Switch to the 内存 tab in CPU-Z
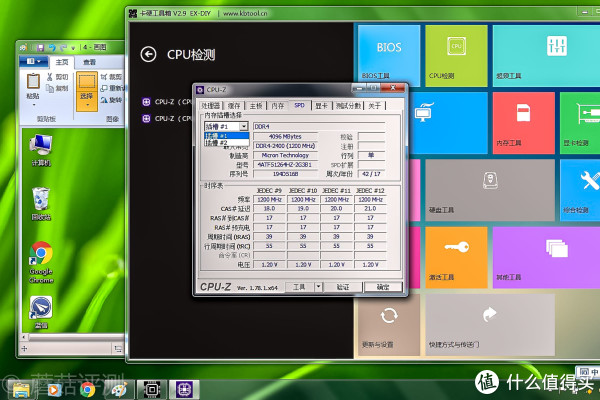600x400 pixels. (278, 106)
